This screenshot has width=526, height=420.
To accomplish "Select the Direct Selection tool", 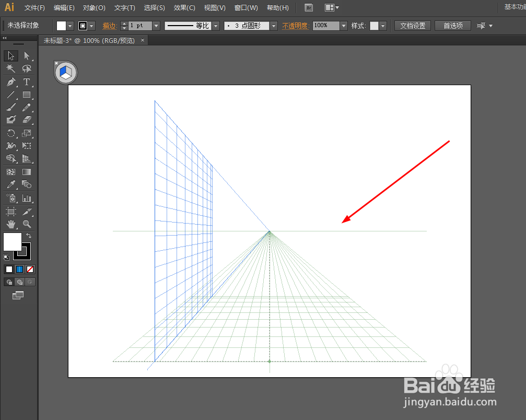I will point(27,56).
